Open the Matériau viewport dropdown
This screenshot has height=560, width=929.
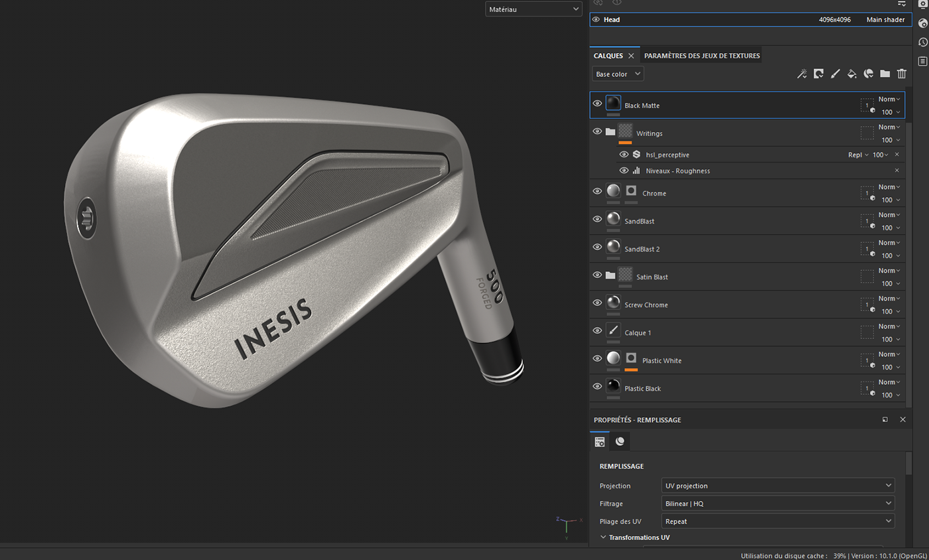(x=533, y=9)
